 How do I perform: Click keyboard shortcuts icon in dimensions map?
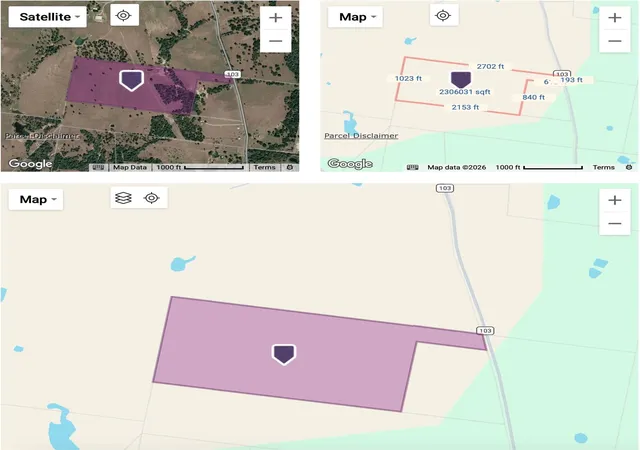(413, 167)
